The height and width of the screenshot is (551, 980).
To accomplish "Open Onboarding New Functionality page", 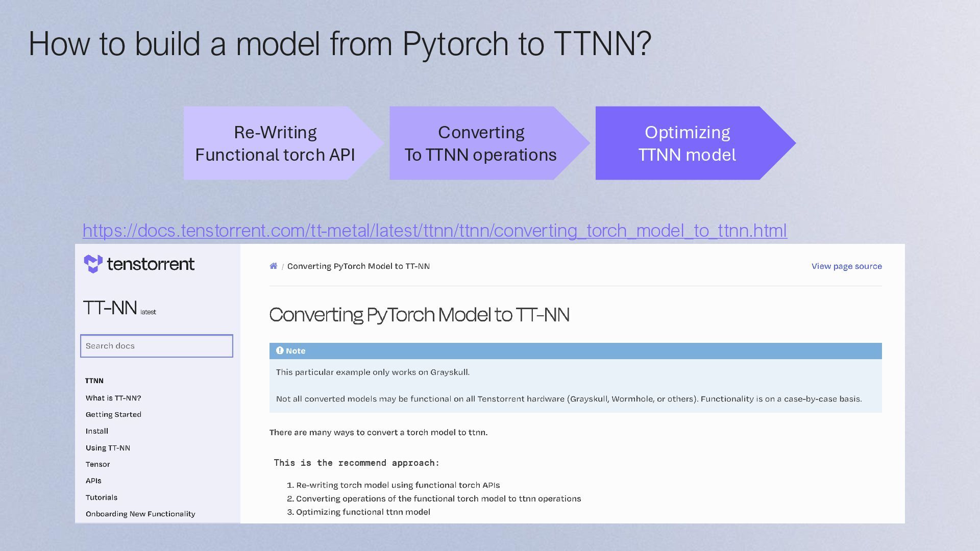I will point(140,514).
